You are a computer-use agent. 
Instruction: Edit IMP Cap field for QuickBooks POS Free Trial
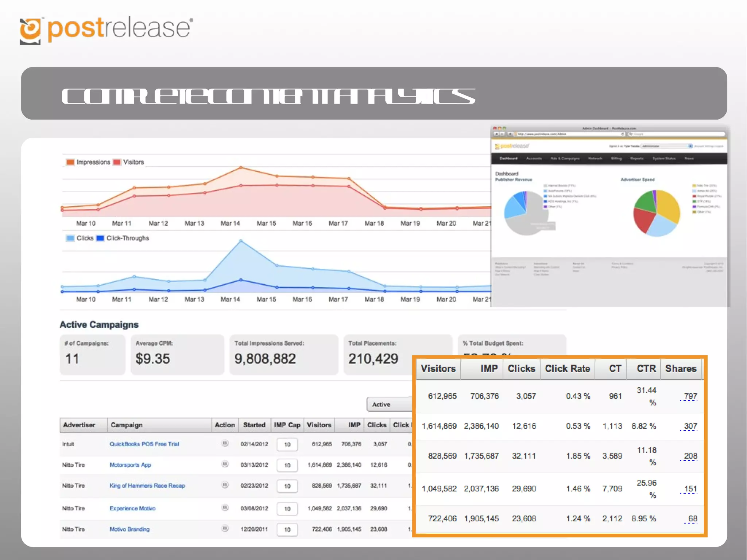[287, 444]
